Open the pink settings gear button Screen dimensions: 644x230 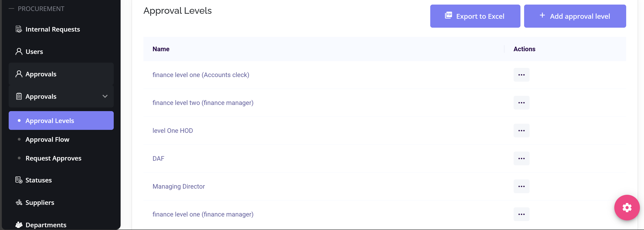(x=626, y=207)
